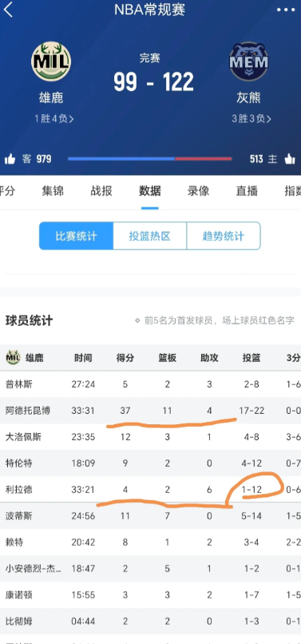Tap the 24:56 minutes cell
Image resolution: width=301 pixels, height=644 pixels.
point(83,516)
